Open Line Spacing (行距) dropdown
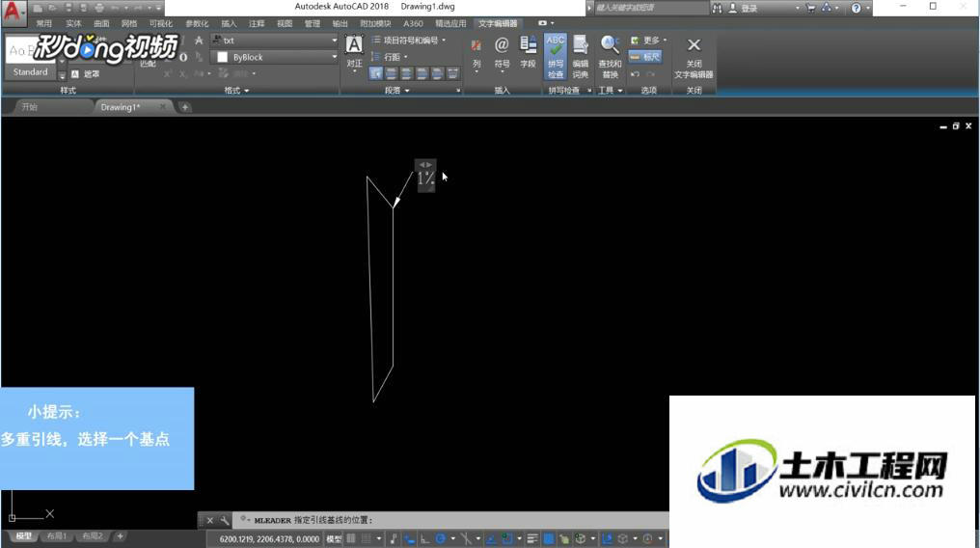Screen dimensions: 980x548 coord(390,57)
